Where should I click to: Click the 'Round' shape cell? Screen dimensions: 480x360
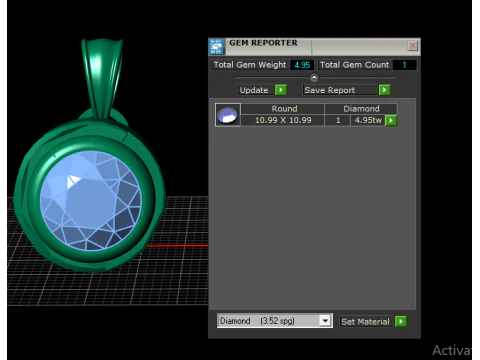(x=283, y=109)
